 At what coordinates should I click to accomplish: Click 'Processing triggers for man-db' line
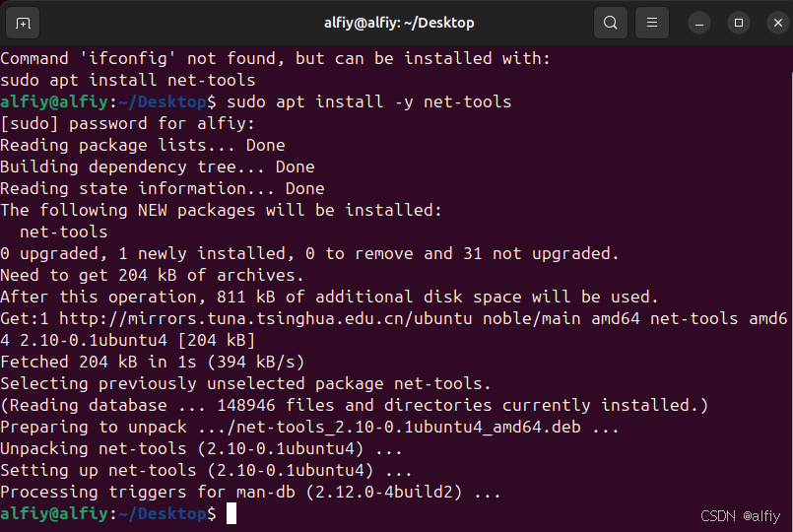click(x=251, y=493)
